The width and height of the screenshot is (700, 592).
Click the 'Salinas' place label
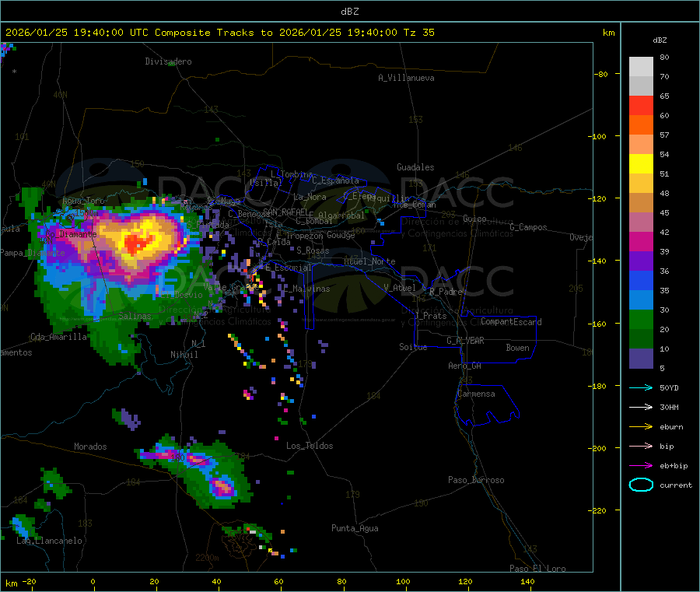pyautogui.click(x=135, y=316)
